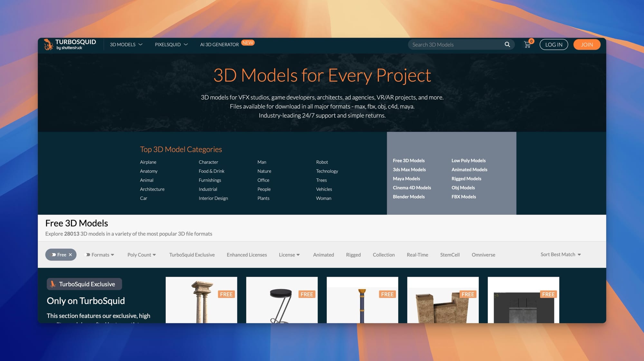Toggle the Free filter switch
The height and width of the screenshot is (361, 644).
[x=54, y=255]
